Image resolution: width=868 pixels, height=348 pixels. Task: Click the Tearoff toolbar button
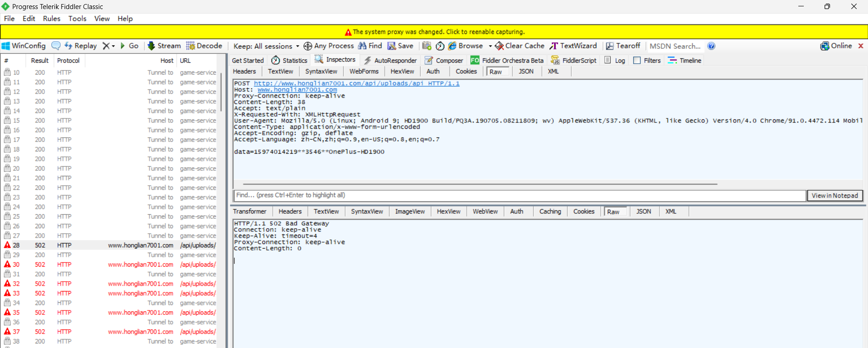tap(623, 46)
